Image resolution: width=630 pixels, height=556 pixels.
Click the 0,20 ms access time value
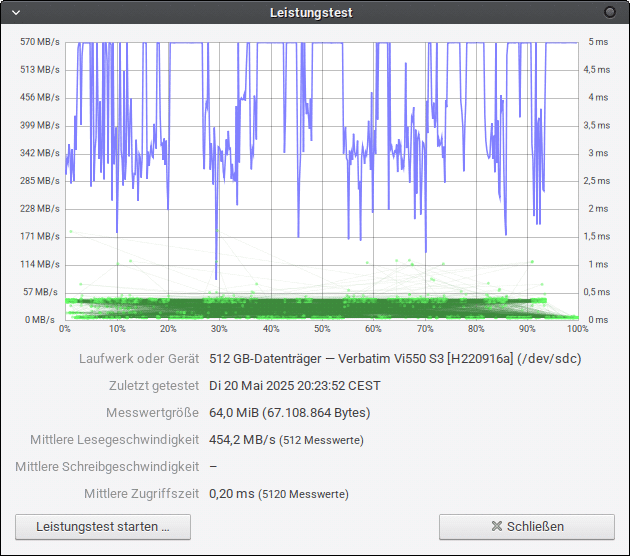pos(232,493)
